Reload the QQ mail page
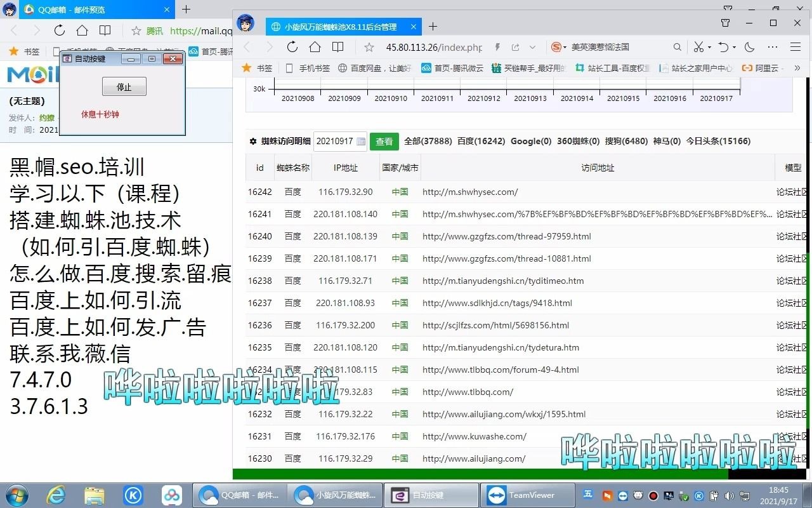This screenshot has width=812, height=508. click(x=59, y=30)
